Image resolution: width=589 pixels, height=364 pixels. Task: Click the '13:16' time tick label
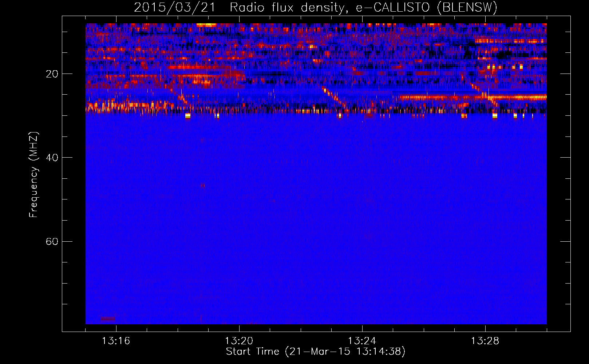point(116,341)
